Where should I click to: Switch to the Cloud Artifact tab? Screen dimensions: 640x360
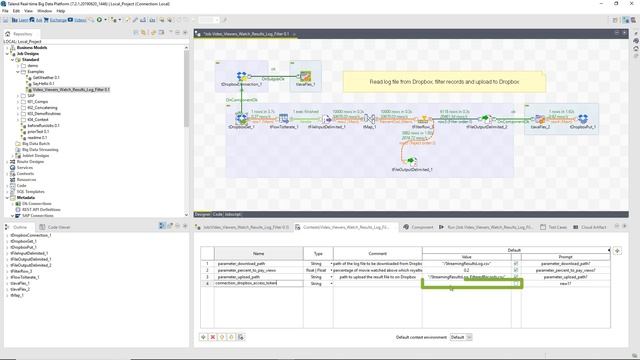(x=590, y=227)
